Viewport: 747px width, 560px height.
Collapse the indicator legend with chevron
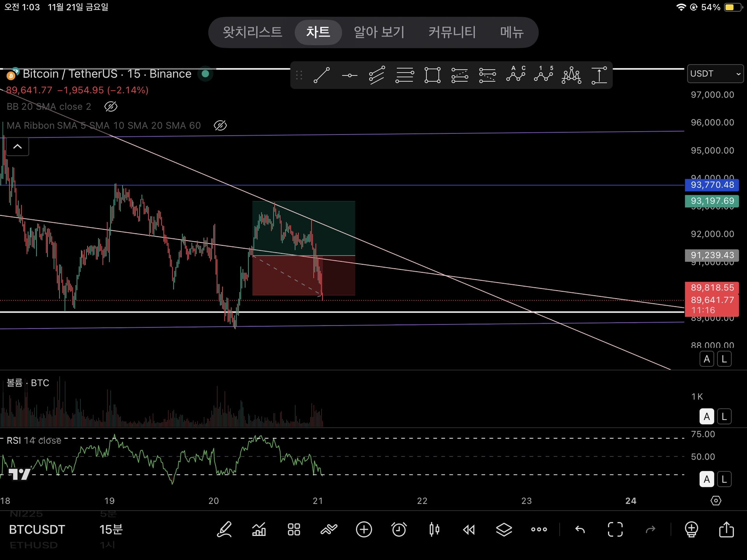[18, 147]
